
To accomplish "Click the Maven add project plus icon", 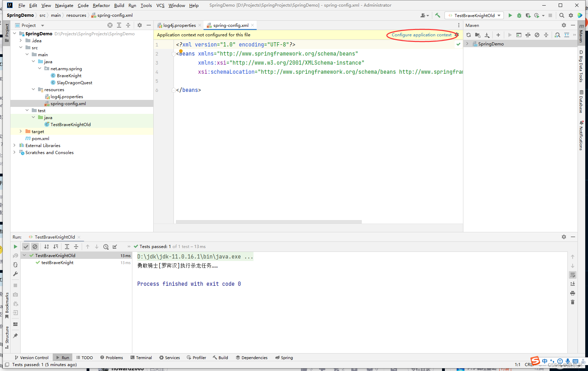I will (498, 35).
